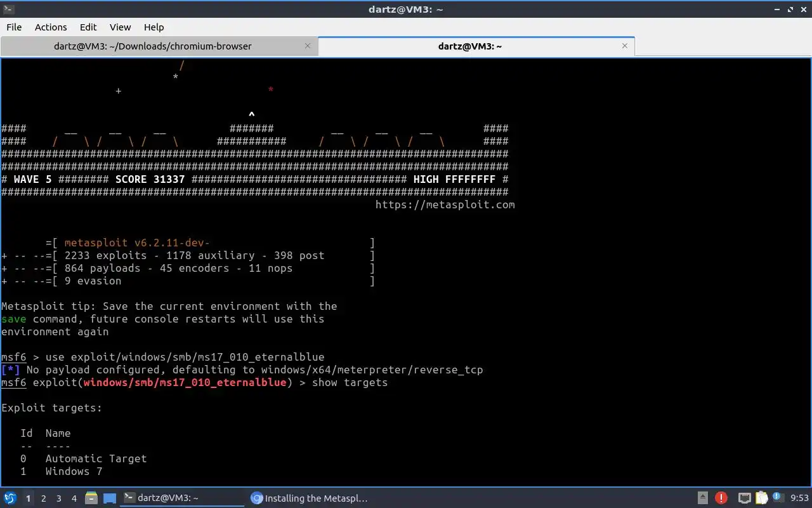Select the active dartz@VM3: ~ tab
The height and width of the screenshot is (508, 812).
pyautogui.click(x=476, y=46)
